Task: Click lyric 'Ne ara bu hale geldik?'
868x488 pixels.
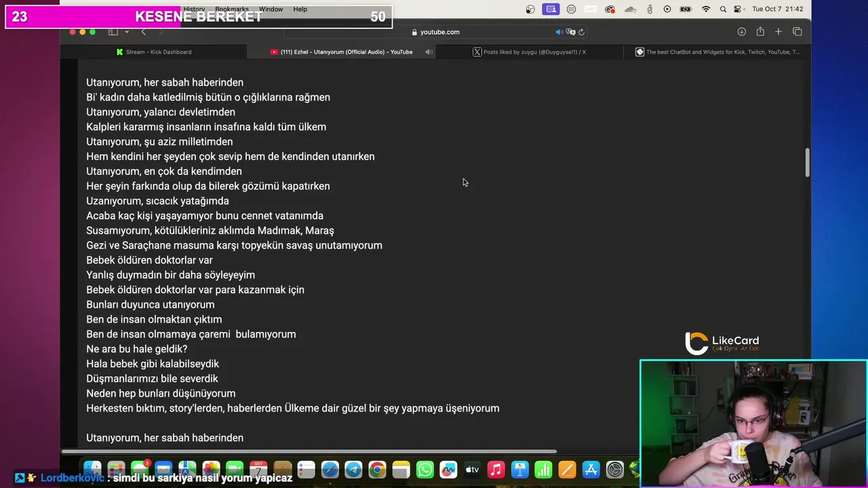Action: click(136, 349)
